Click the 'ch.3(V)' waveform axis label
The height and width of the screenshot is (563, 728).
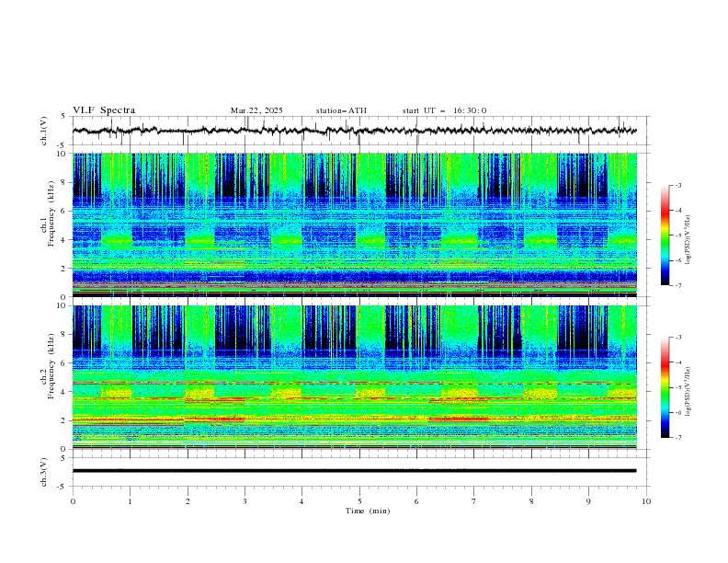click(43, 472)
